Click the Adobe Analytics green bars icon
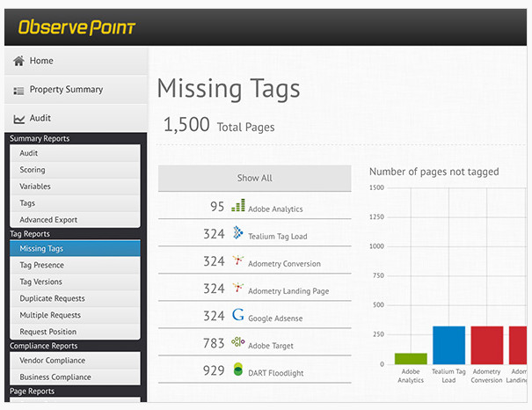532x410 pixels. pyautogui.click(x=237, y=205)
